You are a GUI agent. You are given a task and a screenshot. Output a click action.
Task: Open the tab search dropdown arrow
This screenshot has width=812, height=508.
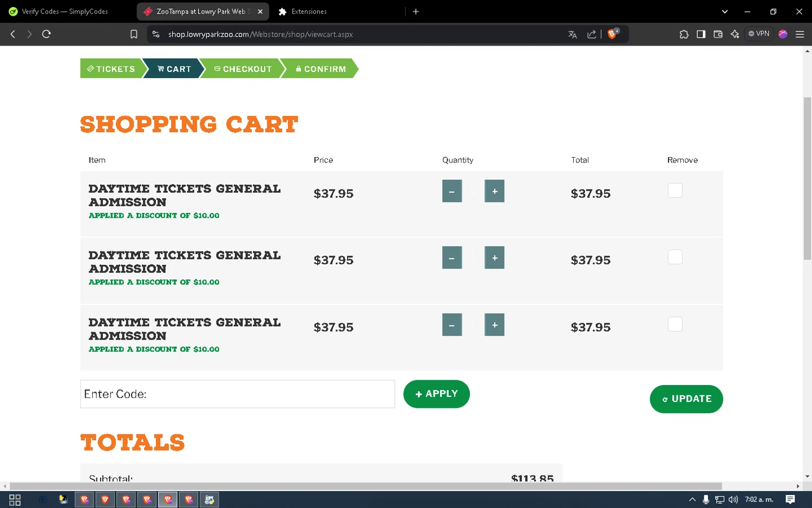point(725,11)
